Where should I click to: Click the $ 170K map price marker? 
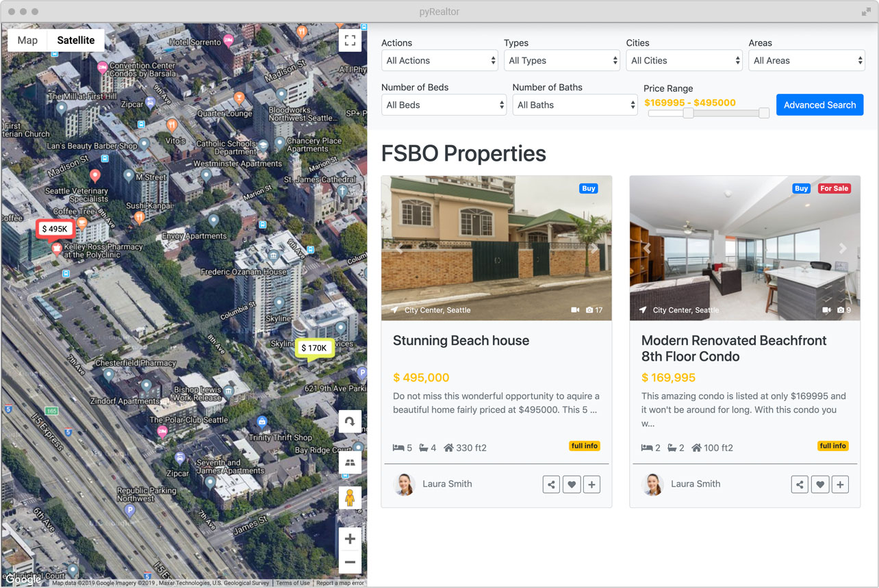314,348
